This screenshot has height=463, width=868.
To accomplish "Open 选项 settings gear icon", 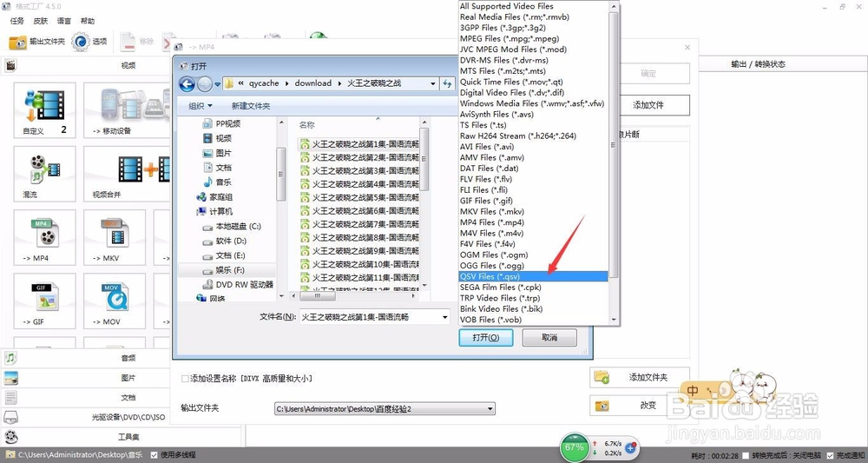I will pos(81,42).
